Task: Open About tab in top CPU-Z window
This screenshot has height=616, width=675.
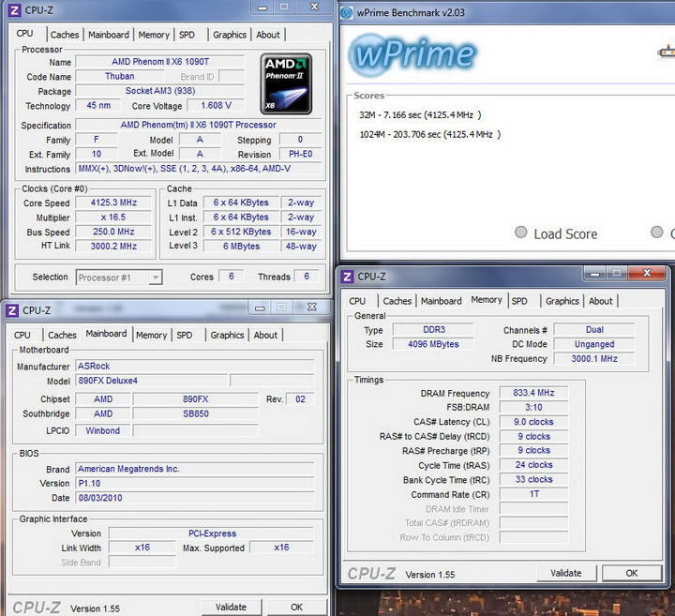Action: click(x=268, y=35)
